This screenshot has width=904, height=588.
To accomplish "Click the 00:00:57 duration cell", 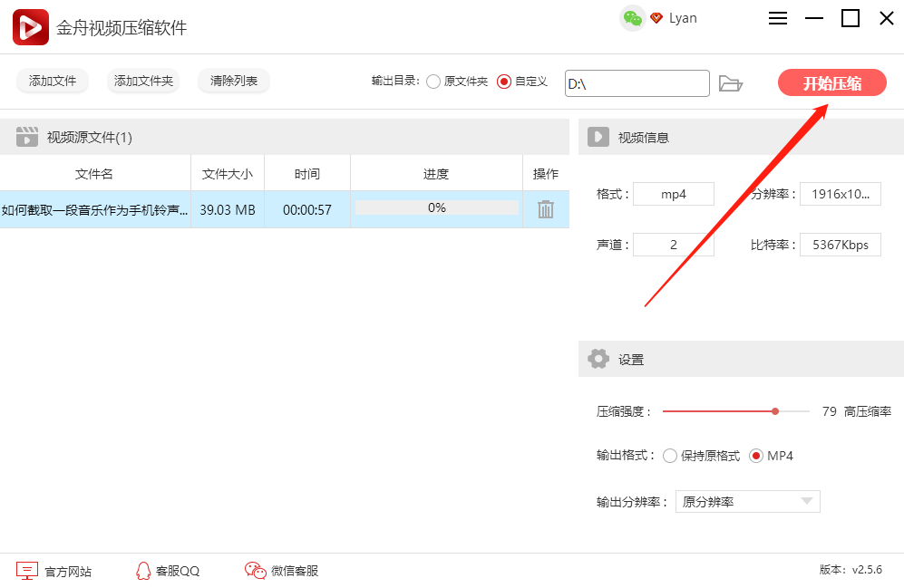I will [x=307, y=209].
